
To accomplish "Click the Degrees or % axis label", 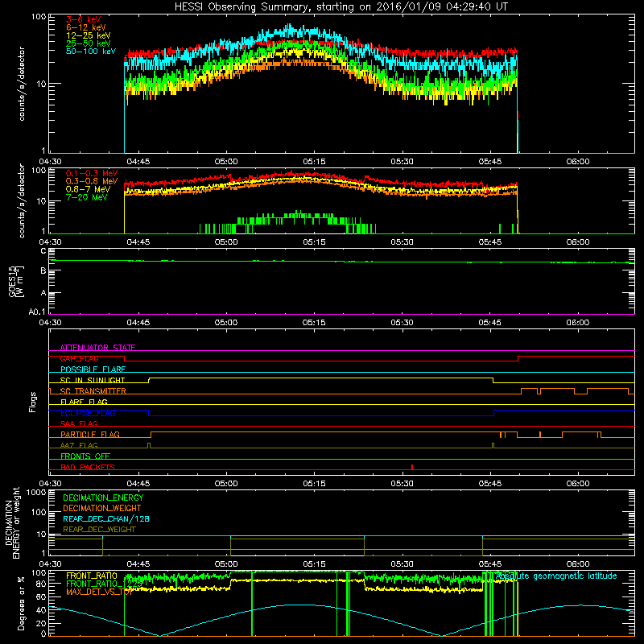I will [x=21, y=603].
